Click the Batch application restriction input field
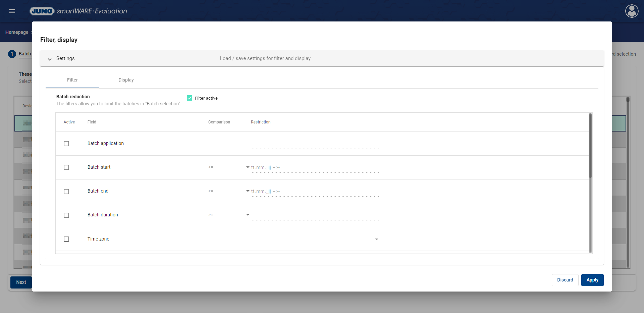The height and width of the screenshot is (313, 644). (x=314, y=144)
